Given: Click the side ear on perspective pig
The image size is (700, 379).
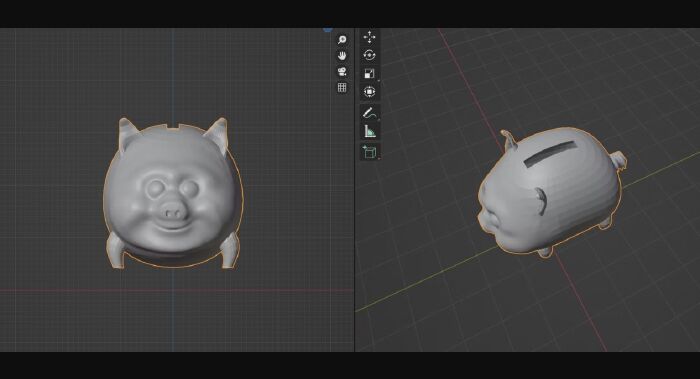Looking at the screenshot, I should pyautogui.click(x=541, y=200).
